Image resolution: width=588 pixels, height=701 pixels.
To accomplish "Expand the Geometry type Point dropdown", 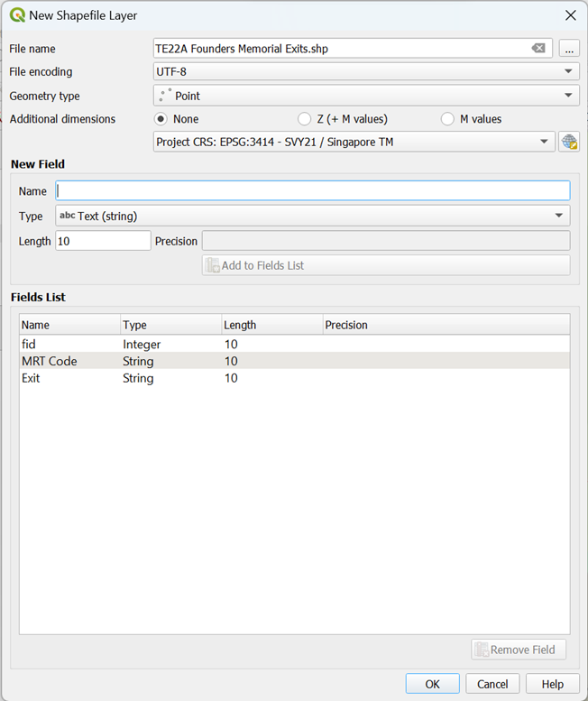I will [x=365, y=96].
